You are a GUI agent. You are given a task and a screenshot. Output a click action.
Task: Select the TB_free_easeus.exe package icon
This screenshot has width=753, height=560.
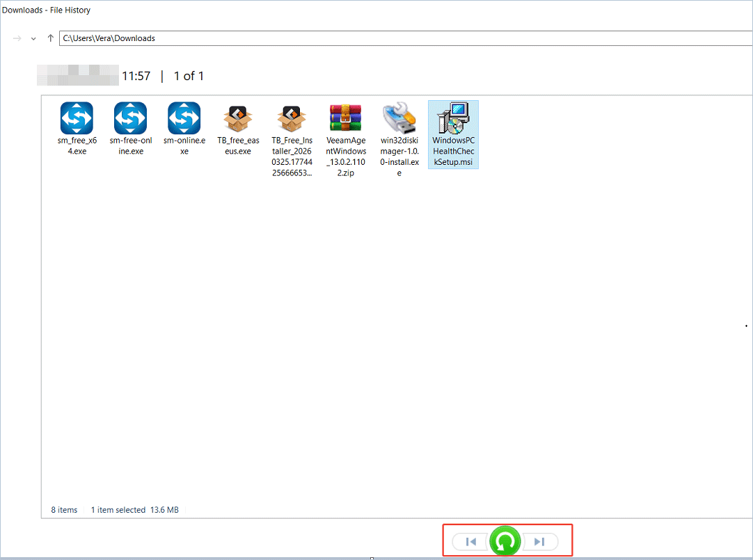point(238,118)
